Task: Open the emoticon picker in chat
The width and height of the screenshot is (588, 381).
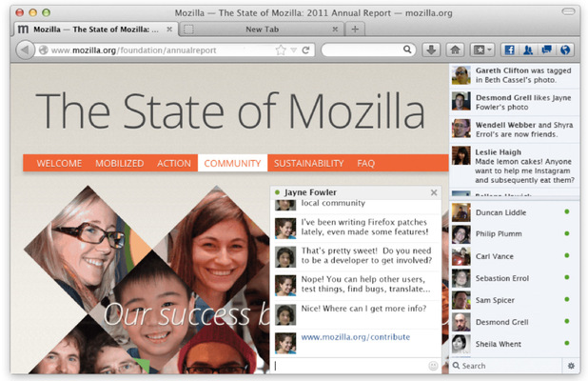Action: click(x=434, y=366)
